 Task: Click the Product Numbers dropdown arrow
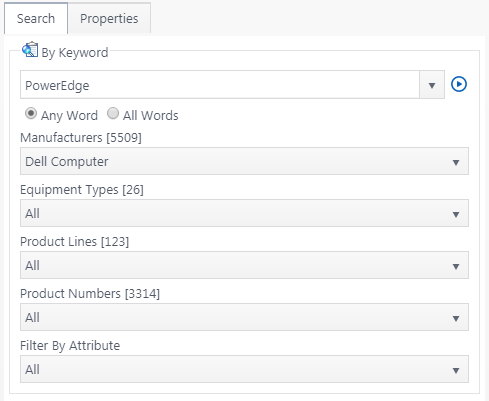pos(456,318)
